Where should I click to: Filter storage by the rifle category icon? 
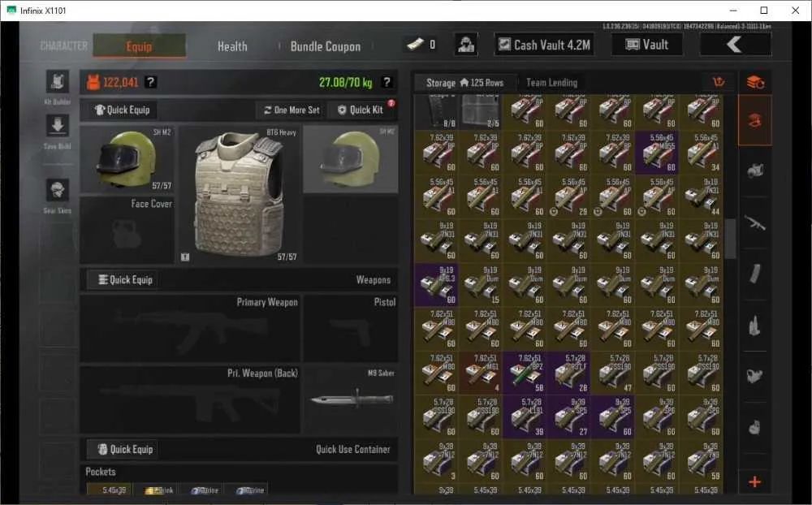click(755, 222)
